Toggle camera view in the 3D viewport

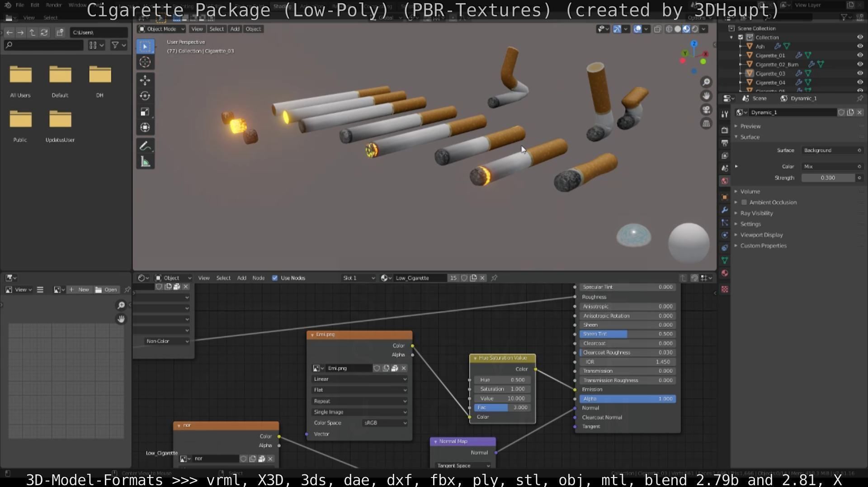tap(706, 110)
